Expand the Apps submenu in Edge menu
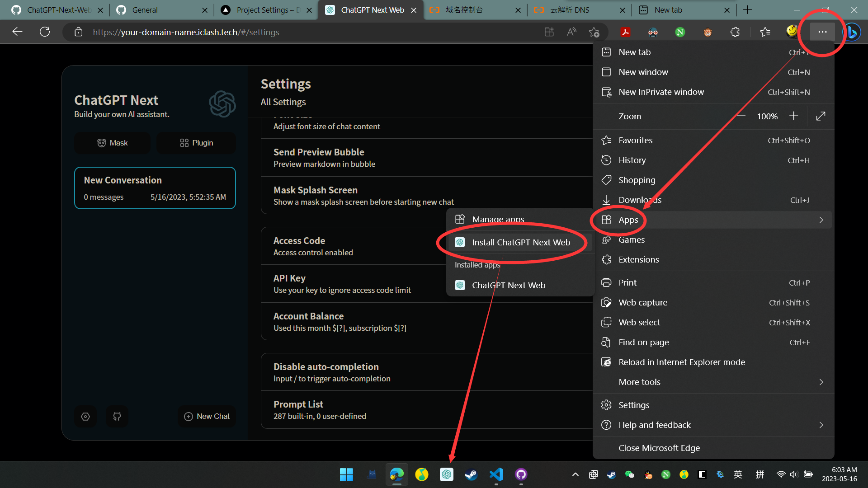 (713, 220)
